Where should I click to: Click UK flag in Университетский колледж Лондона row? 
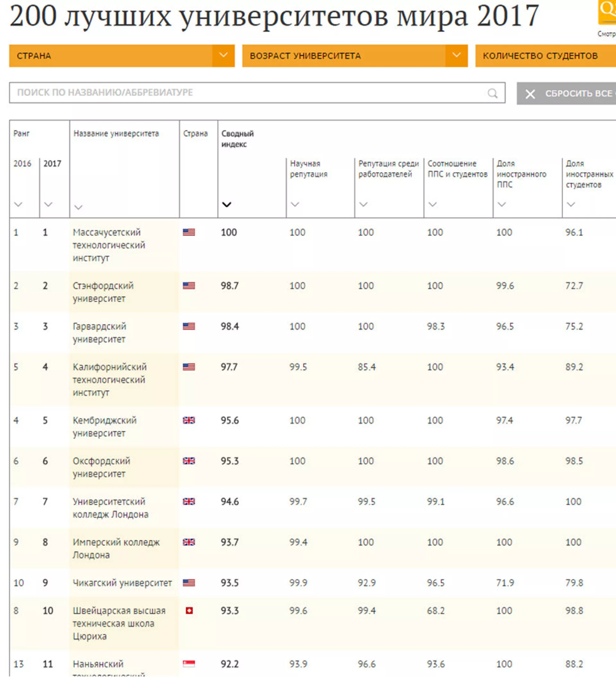189,501
